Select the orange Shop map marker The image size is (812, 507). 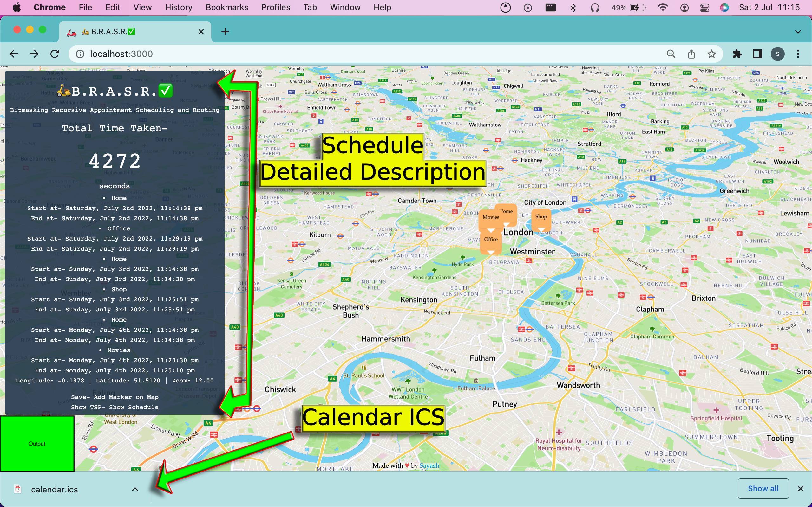541,217
